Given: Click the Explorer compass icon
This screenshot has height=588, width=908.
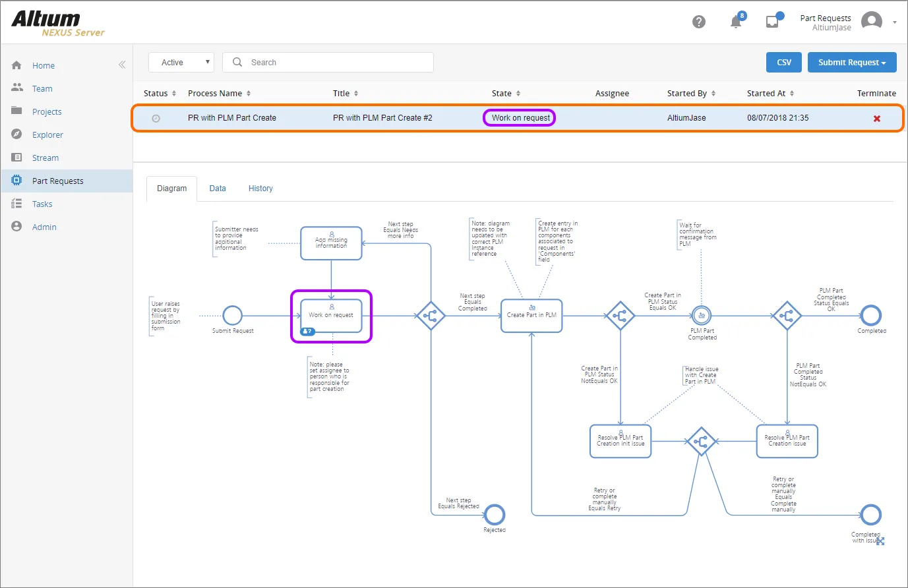Looking at the screenshot, I should pyautogui.click(x=17, y=134).
